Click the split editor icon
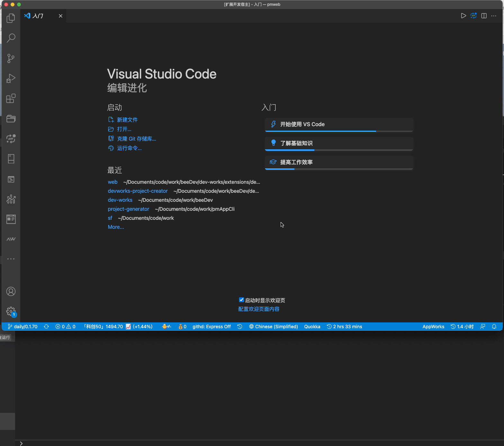Screen dimensions: 504x446 click(484, 16)
